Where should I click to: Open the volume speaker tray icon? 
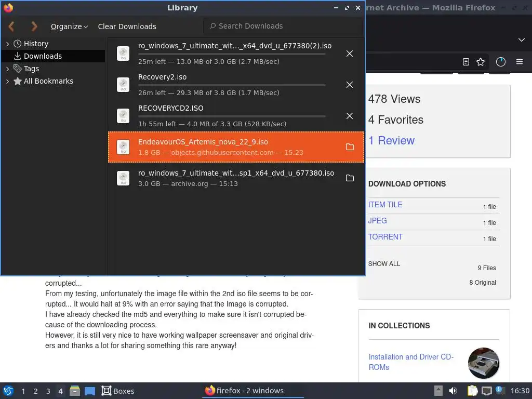pyautogui.click(x=453, y=391)
